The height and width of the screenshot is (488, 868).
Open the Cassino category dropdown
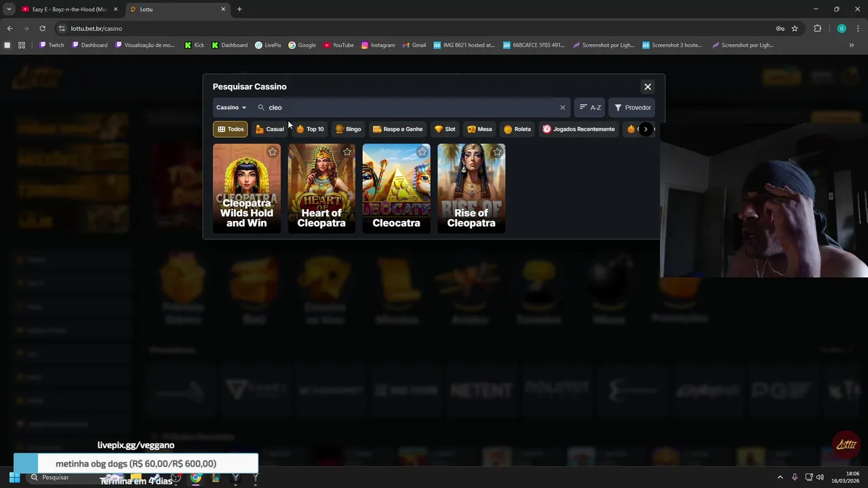pos(231,107)
